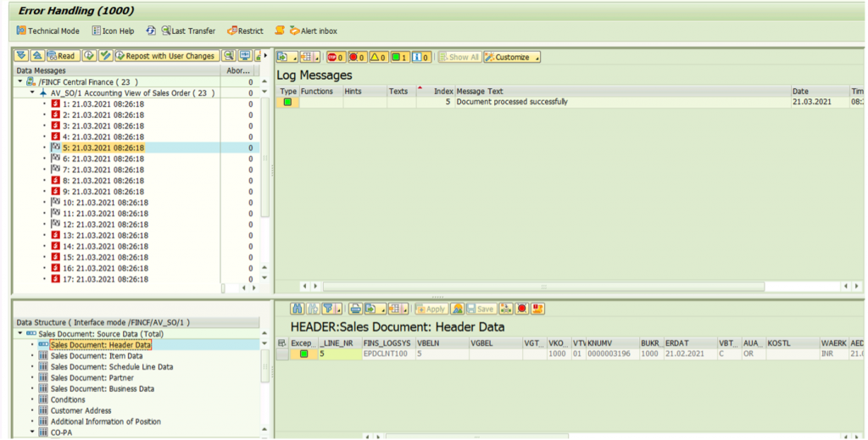Click the refresh icon beside Icon Help
This screenshot has width=868, height=440.
click(x=151, y=31)
